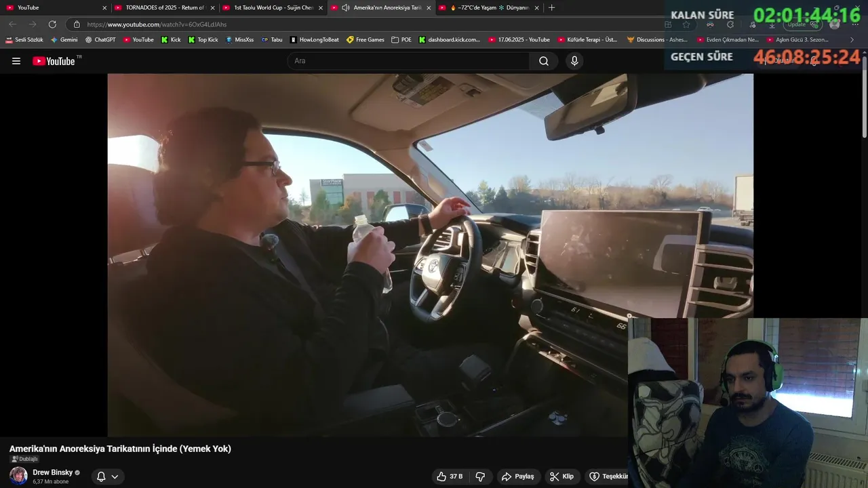Click the notification bell icon
Screen dimensions: 868x488
pyautogui.click(x=101, y=476)
